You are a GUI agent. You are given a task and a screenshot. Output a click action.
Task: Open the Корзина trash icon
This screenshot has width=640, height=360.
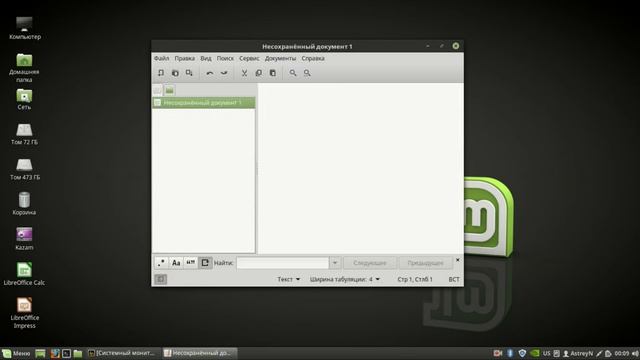point(24,204)
